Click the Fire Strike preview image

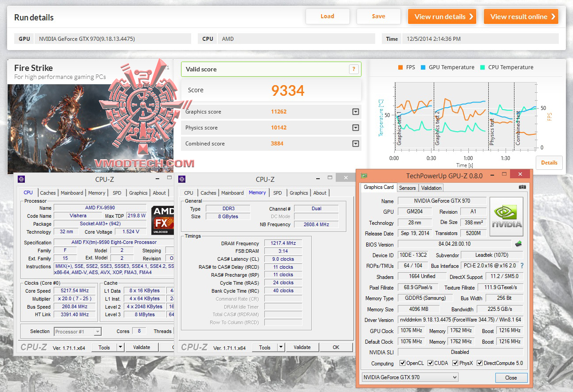[x=90, y=129]
